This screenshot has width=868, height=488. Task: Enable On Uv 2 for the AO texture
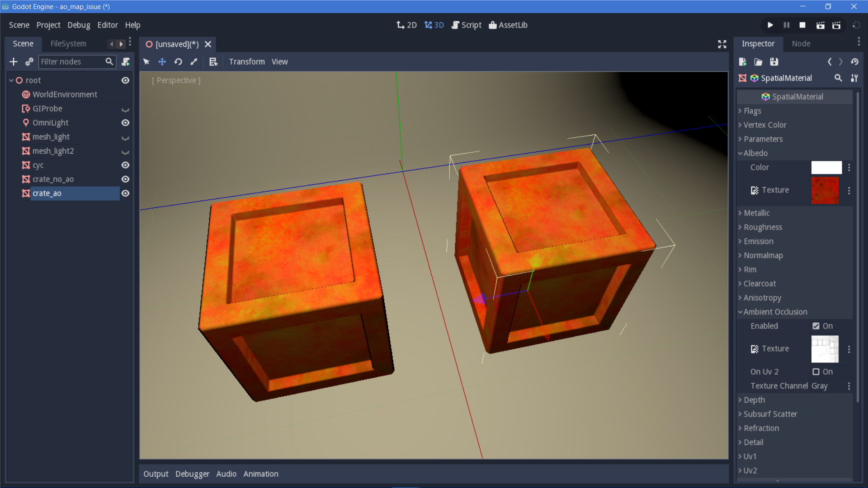816,371
